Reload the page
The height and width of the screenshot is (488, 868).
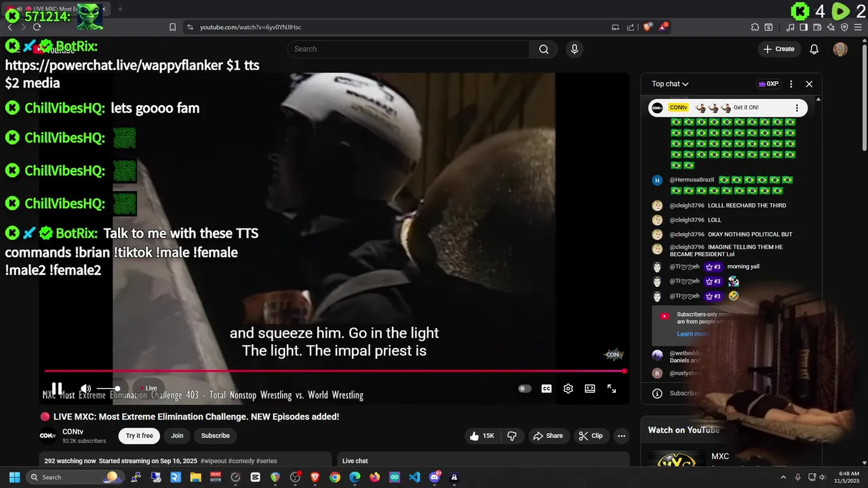tap(37, 27)
